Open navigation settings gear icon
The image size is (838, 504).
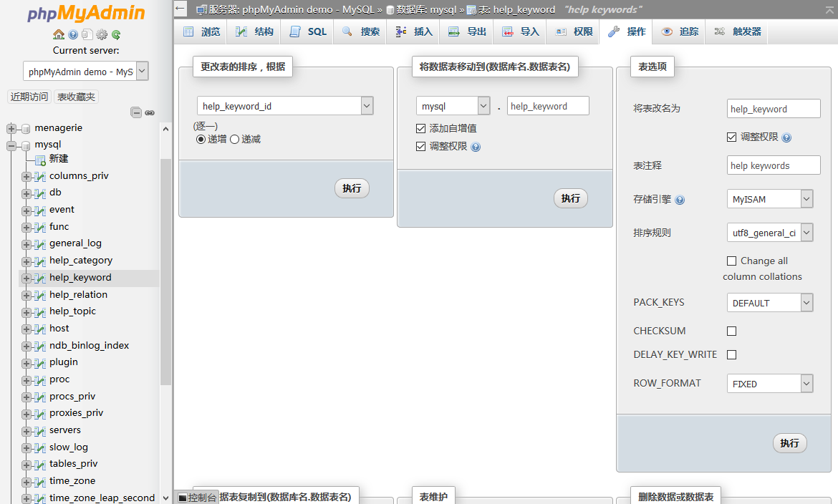102,34
